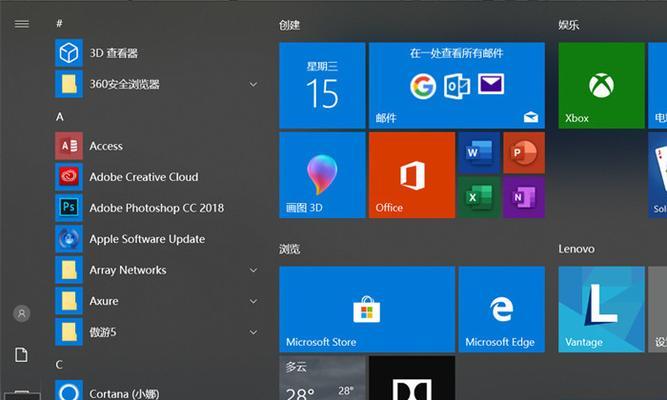Open the 3D 查看器 app icon
This screenshot has height=400, width=667.
coord(69,53)
